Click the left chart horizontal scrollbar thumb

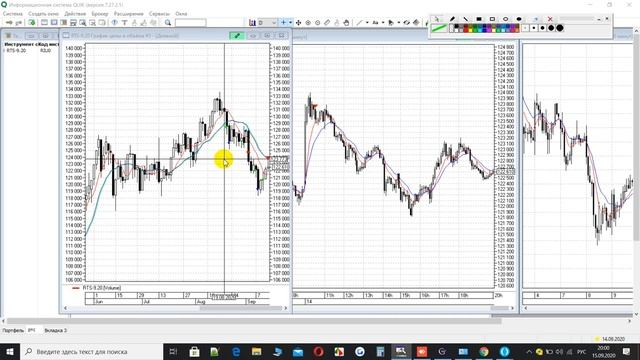242,308
